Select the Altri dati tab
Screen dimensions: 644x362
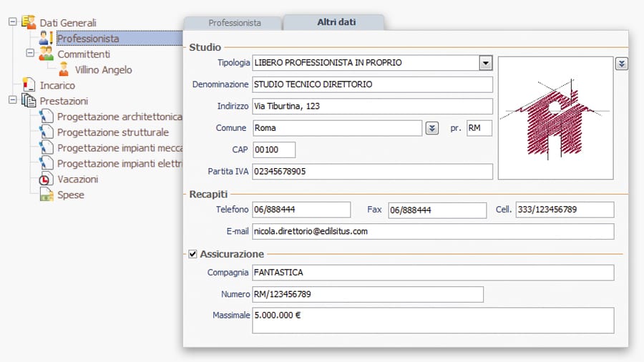pos(336,23)
